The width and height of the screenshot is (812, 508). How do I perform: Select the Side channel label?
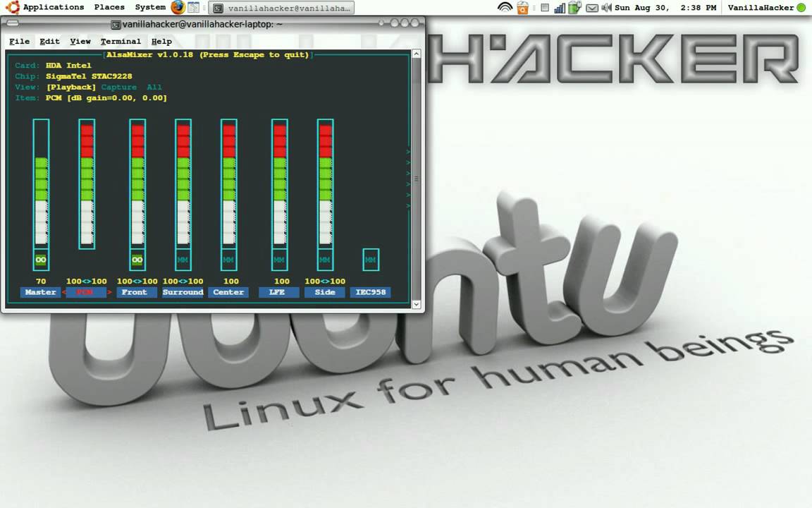(325, 292)
